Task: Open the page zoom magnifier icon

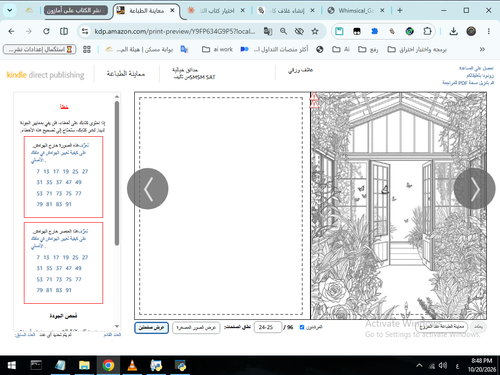Action: [283, 31]
